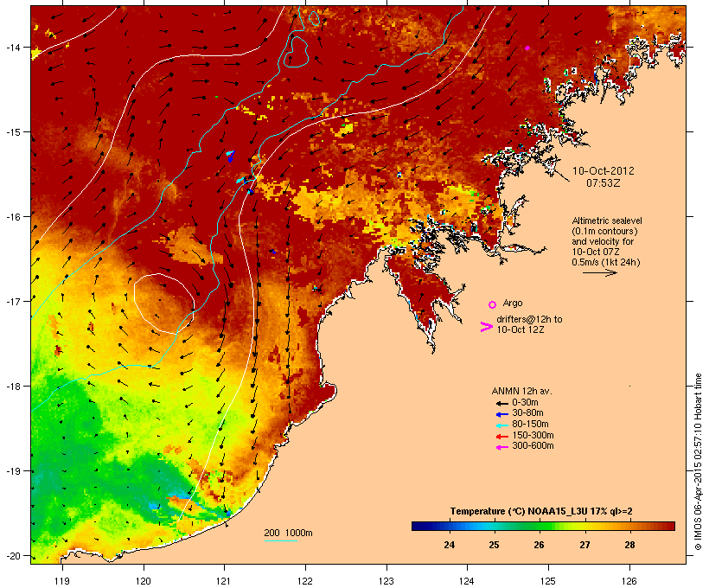The image size is (709, 588).
Task: Click the dark red end of temperature colorbar
Action: click(x=670, y=526)
